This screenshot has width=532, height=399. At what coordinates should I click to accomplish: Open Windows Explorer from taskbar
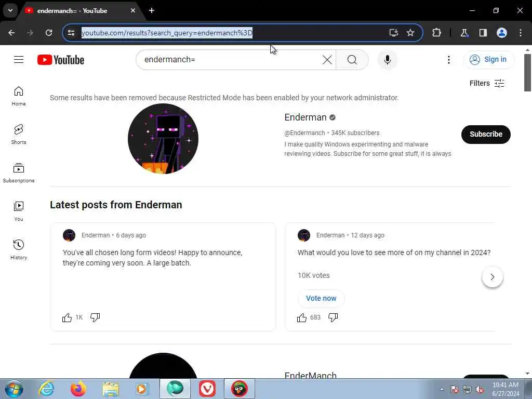[x=111, y=389]
